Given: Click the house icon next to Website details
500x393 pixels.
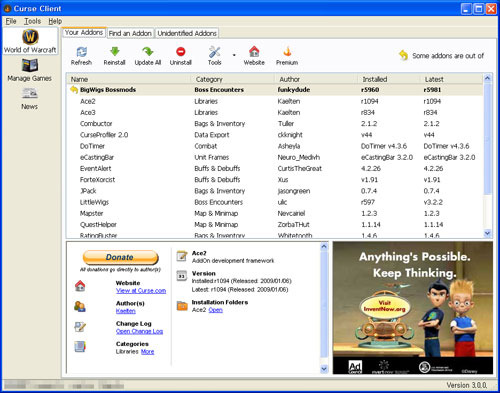Looking at the screenshot, I should (x=80, y=286).
